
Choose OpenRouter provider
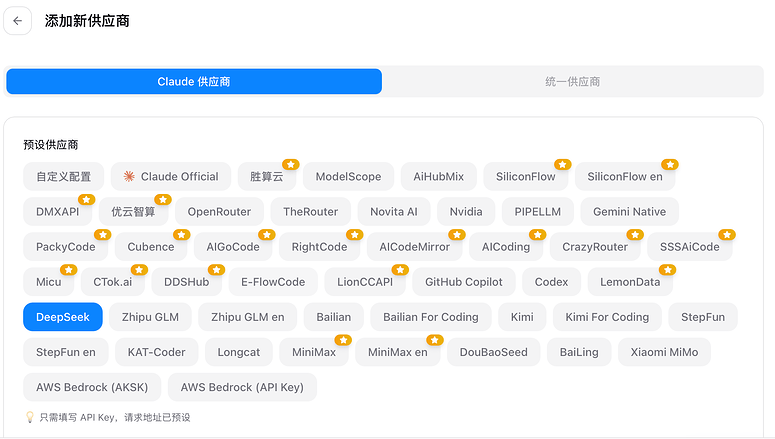[219, 212]
